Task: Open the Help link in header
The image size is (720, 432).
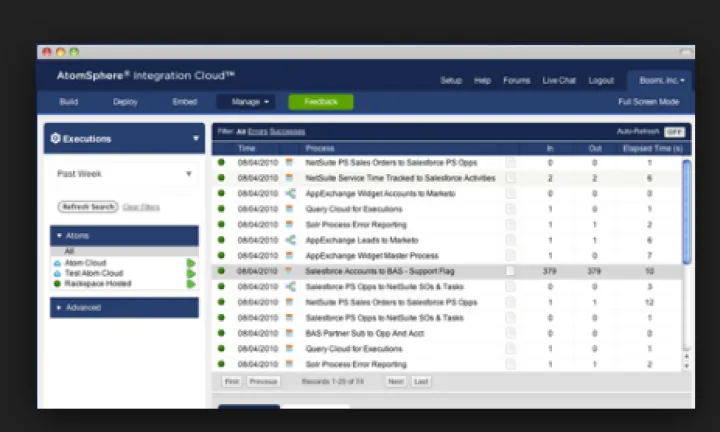Action: pos(483,80)
